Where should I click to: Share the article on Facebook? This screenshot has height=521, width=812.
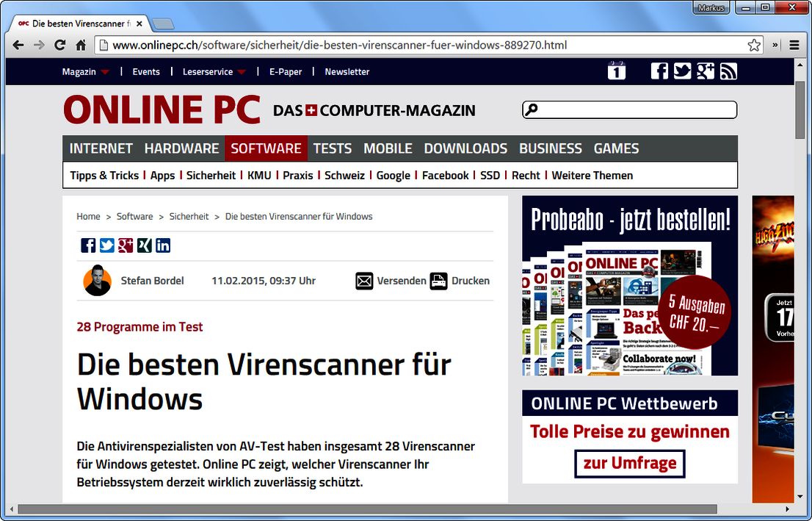(x=88, y=245)
